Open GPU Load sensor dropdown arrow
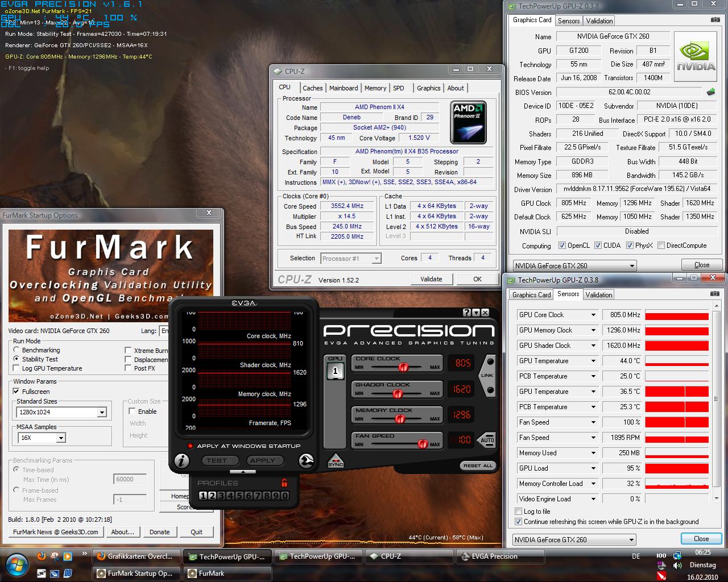728x582 pixels. click(x=593, y=468)
